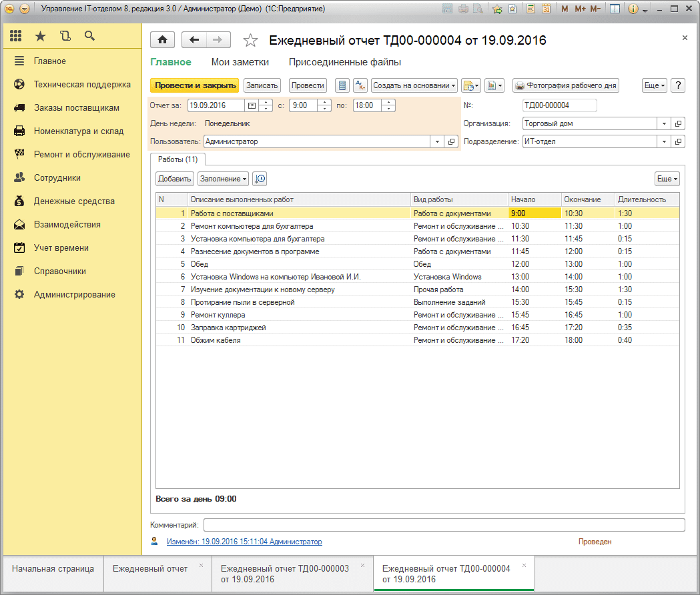Open the Присоединенные файлы tab
Image resolution: width=700 pixels, height=595 pixels.
(344, 62)
